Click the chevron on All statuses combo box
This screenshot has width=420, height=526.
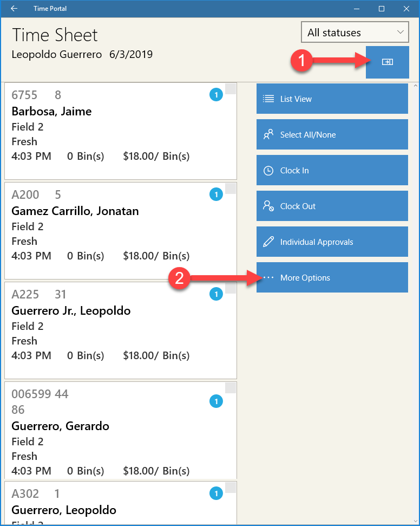coord(400,32)
